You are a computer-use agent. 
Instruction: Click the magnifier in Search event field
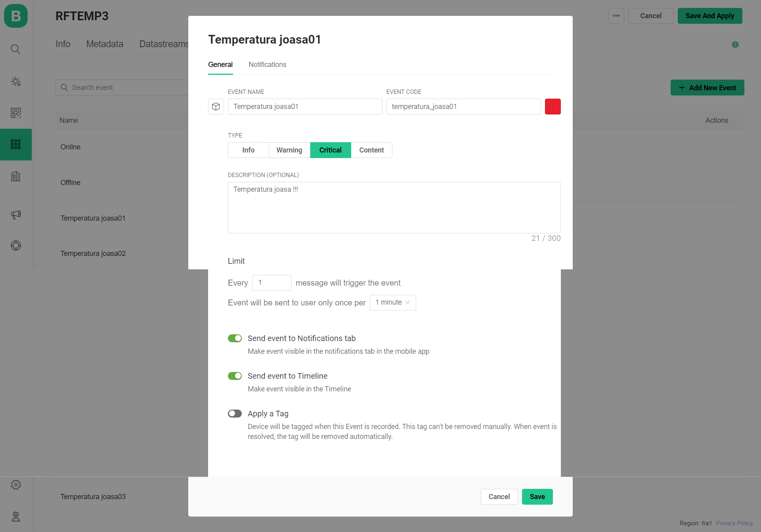pyautogui.click(x=64, y=88)
